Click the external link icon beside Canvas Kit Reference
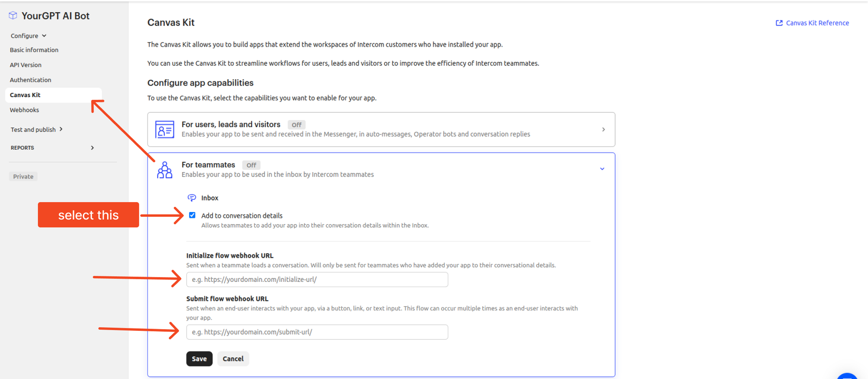Screen dimensions: 868x379 [779, 23]
